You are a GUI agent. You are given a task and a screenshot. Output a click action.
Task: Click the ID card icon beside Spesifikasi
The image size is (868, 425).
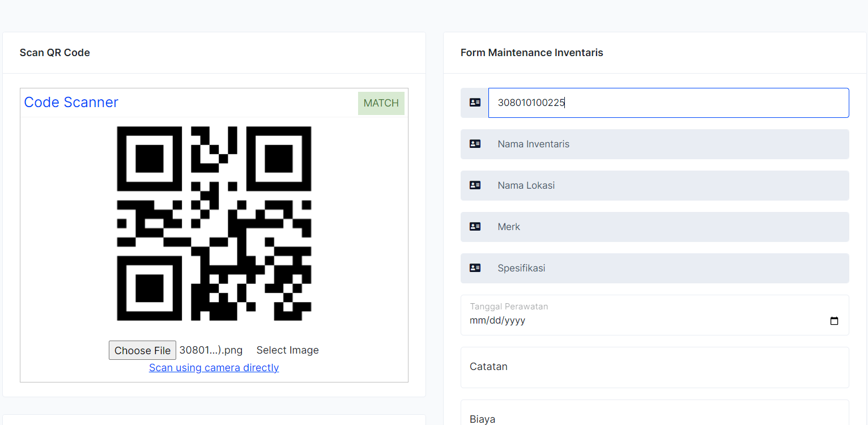click(x=475, y=268)
